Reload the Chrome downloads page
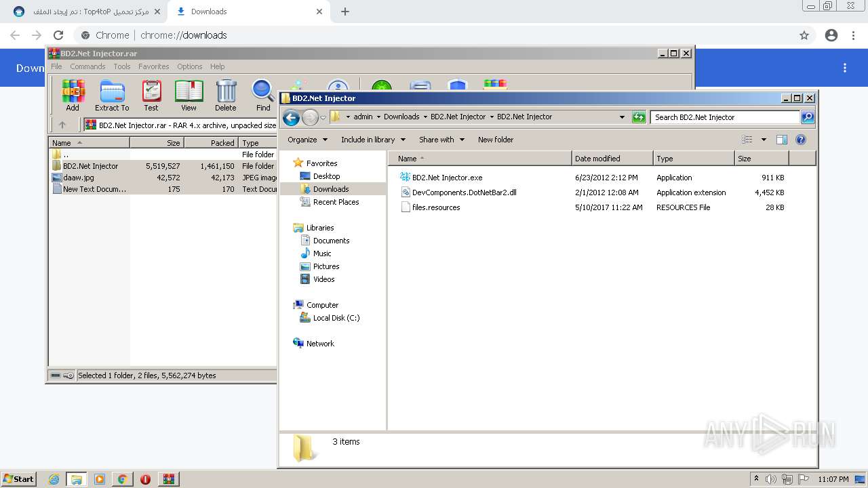868x488 pixels. click(58, 35)
